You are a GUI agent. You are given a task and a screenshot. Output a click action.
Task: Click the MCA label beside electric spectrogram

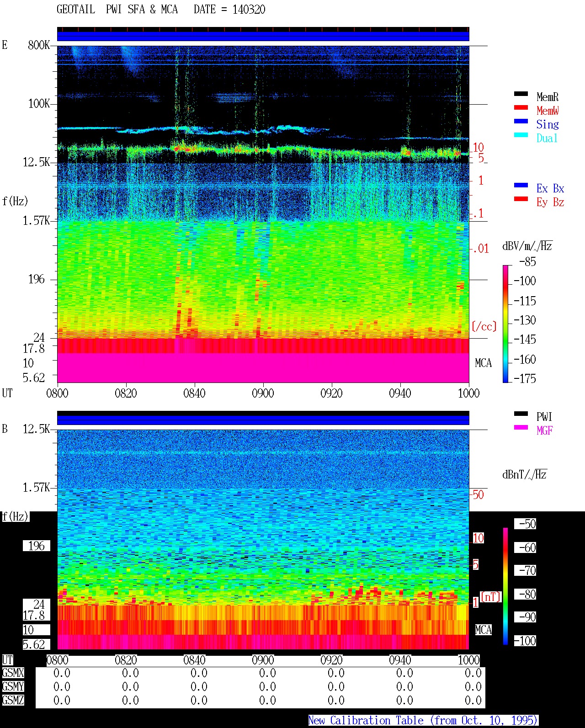[x=483, y=363]
